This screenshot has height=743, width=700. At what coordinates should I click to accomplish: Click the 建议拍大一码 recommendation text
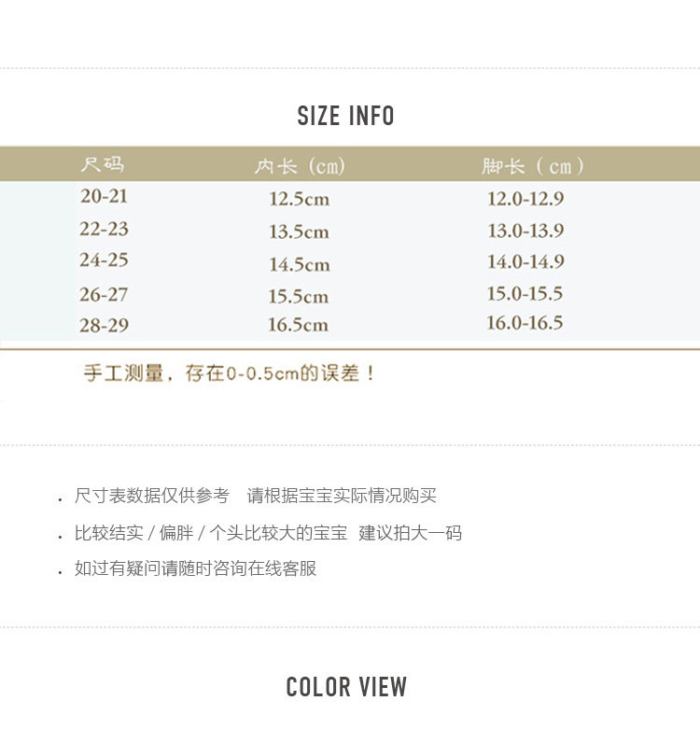click(x=410, y=533)
